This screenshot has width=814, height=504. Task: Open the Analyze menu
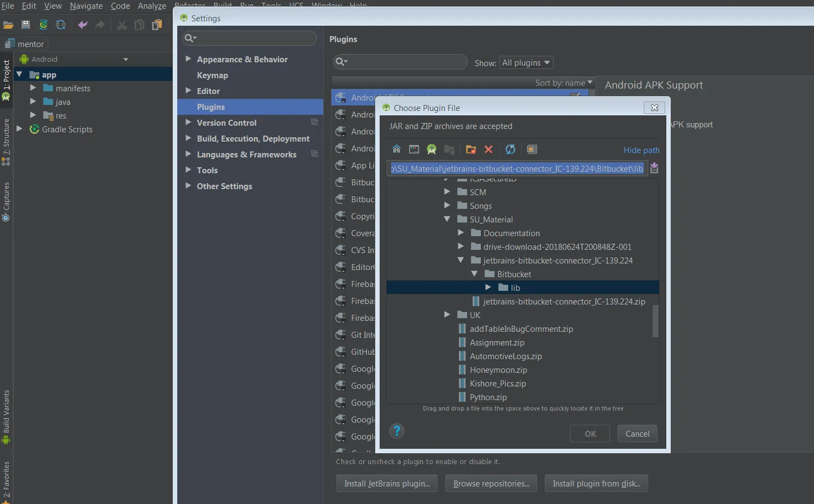coord(152,5)
